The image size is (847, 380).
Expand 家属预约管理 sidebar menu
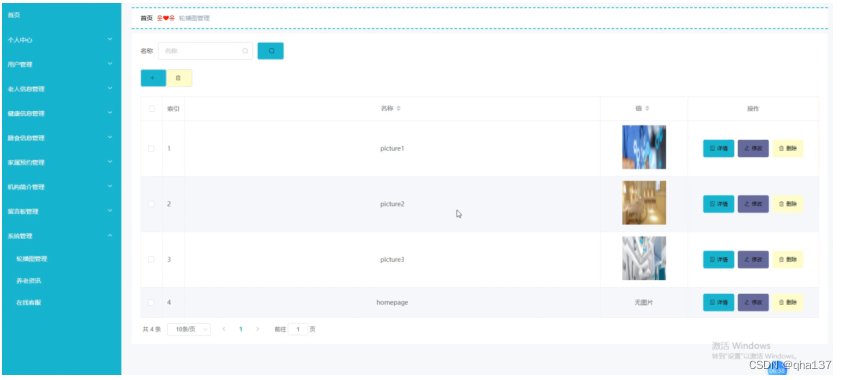(x=61, y=162)
